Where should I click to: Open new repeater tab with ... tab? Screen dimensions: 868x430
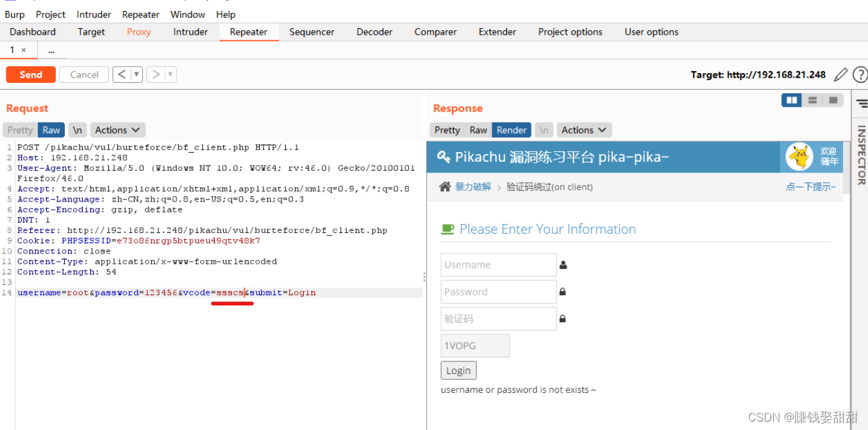(51, 50)
